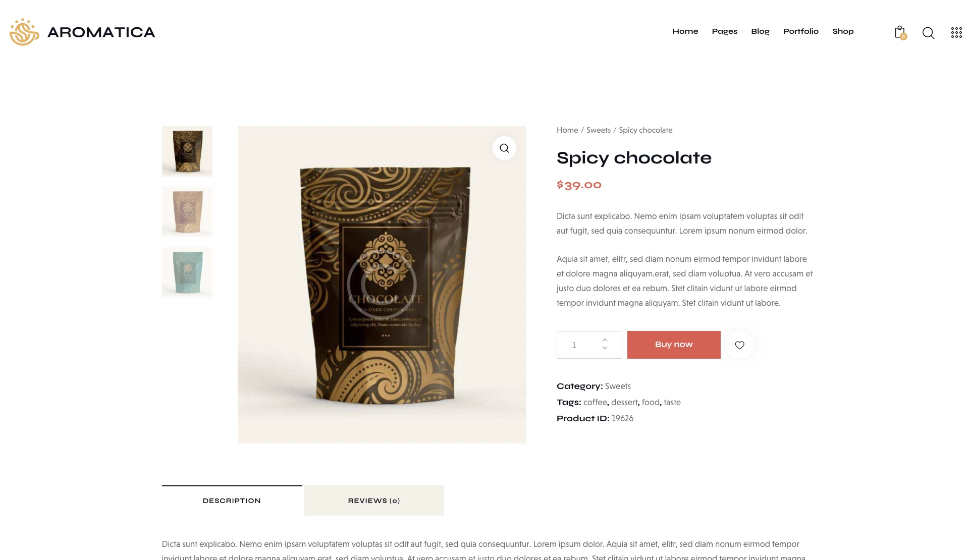Click the Aromatica logo
This screenshot has height=560, width=969.
point(82,32)
